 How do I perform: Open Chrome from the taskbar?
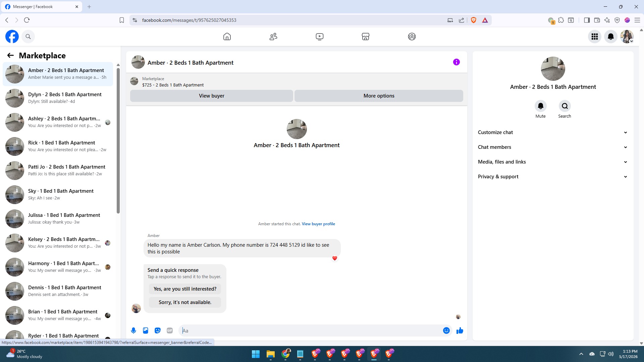pyautogui.click(x=286, y=354)
